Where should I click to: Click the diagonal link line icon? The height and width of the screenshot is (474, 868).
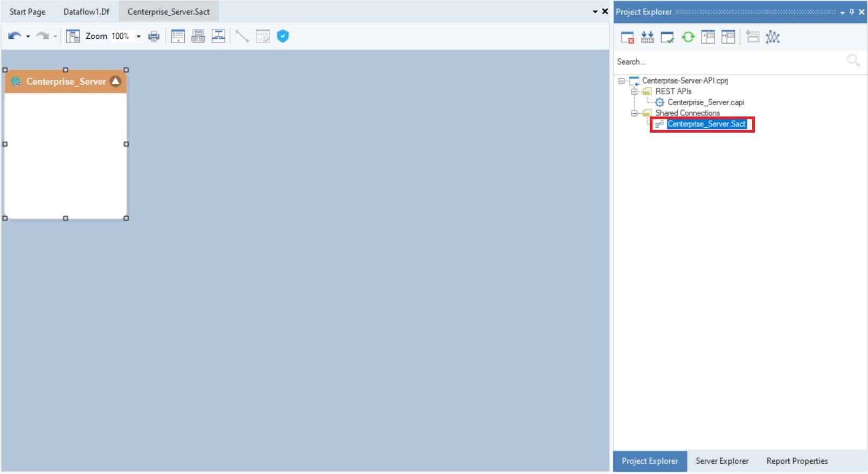242,36
